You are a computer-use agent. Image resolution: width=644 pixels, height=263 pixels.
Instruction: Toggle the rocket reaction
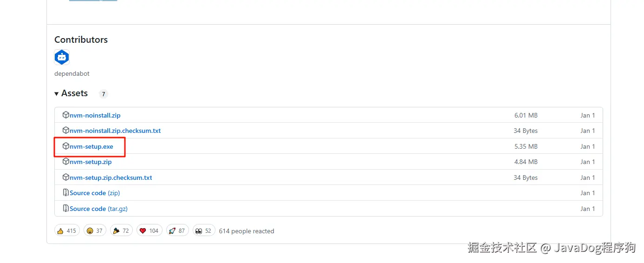tap(177, 230)
